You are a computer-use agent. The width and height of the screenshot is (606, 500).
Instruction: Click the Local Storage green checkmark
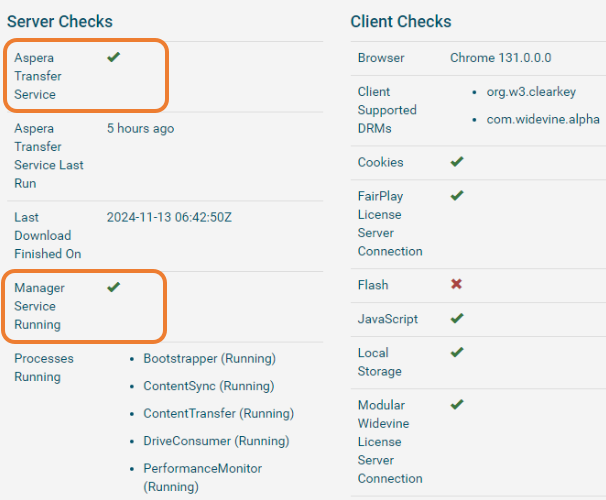(x=457, y=353)
